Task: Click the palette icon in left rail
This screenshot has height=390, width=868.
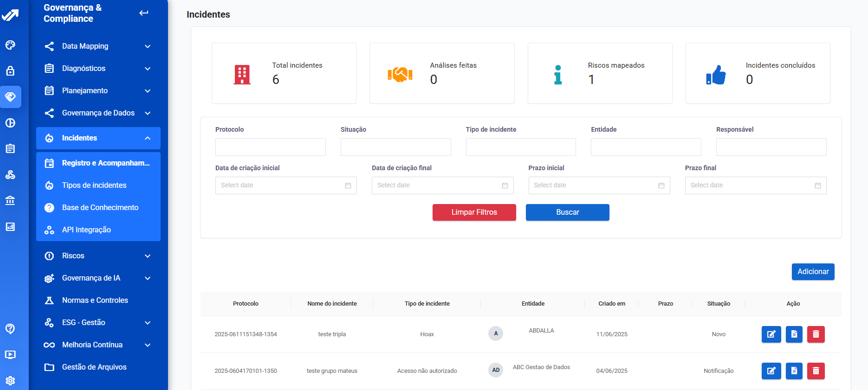Action: [10, 45]
